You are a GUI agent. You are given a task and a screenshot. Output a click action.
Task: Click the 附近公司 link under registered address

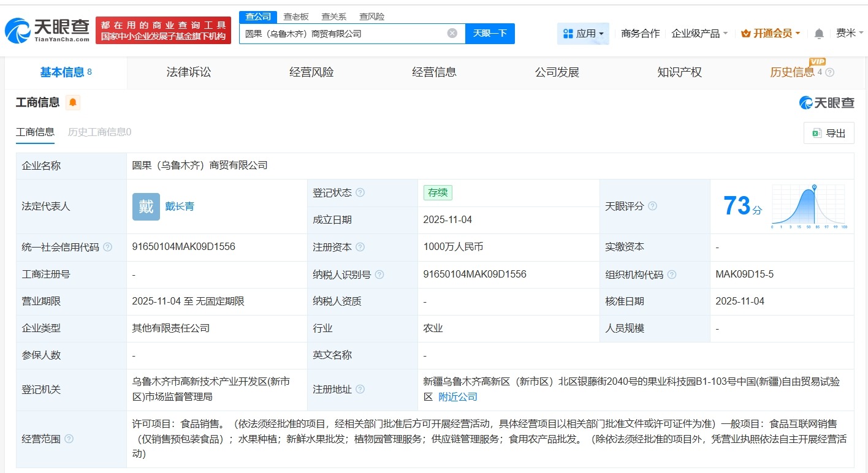pos(457,396)
